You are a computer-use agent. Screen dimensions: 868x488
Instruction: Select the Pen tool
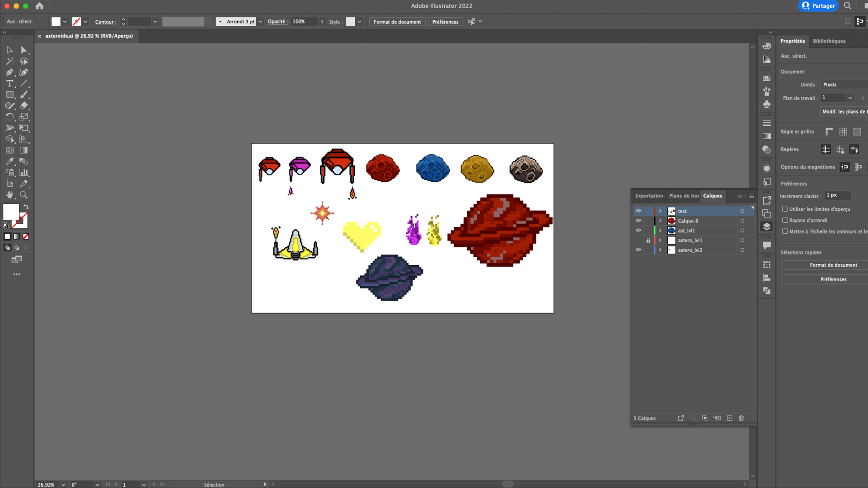[10, 73]
